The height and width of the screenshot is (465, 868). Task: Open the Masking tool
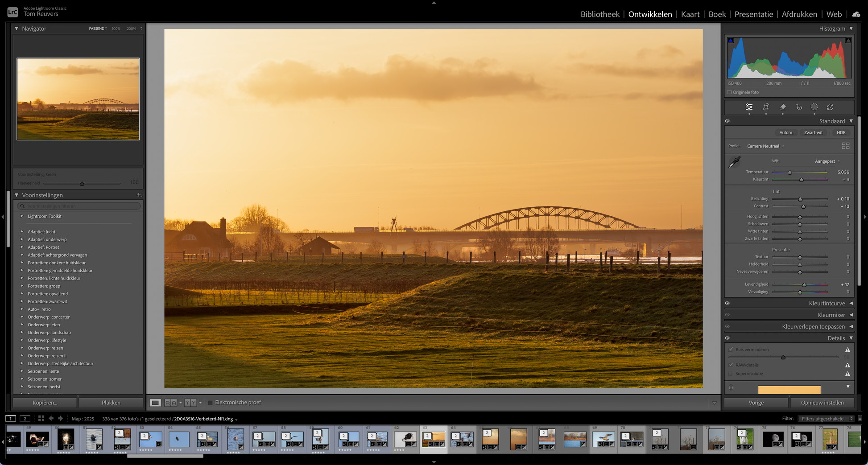coord(814,107)
